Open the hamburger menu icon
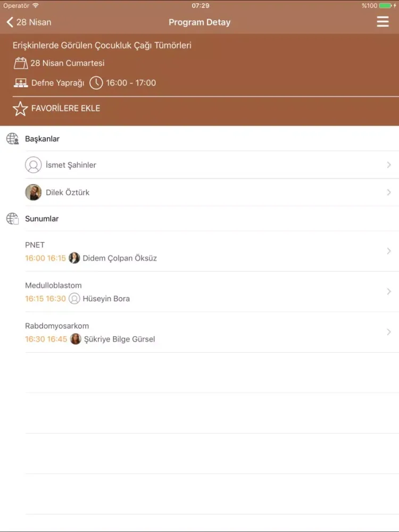The width and height of the screenshot is (399, 532). [383, 22]
